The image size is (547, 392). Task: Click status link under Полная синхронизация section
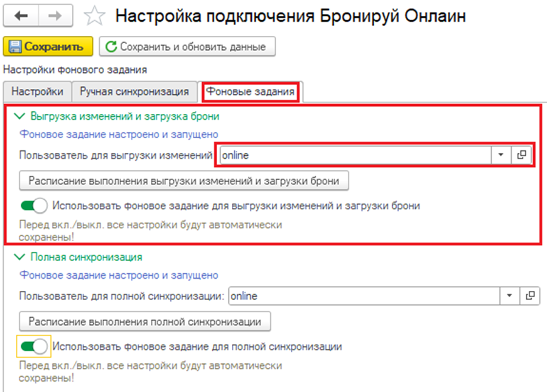[119, 275]
